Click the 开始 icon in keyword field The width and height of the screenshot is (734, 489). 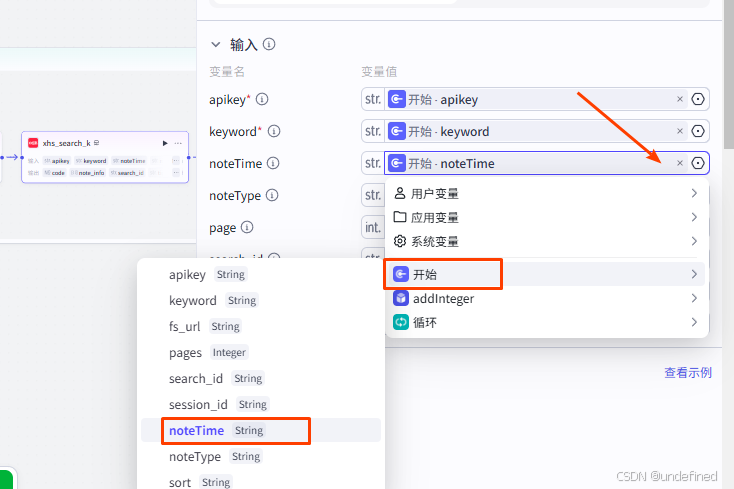396,131
